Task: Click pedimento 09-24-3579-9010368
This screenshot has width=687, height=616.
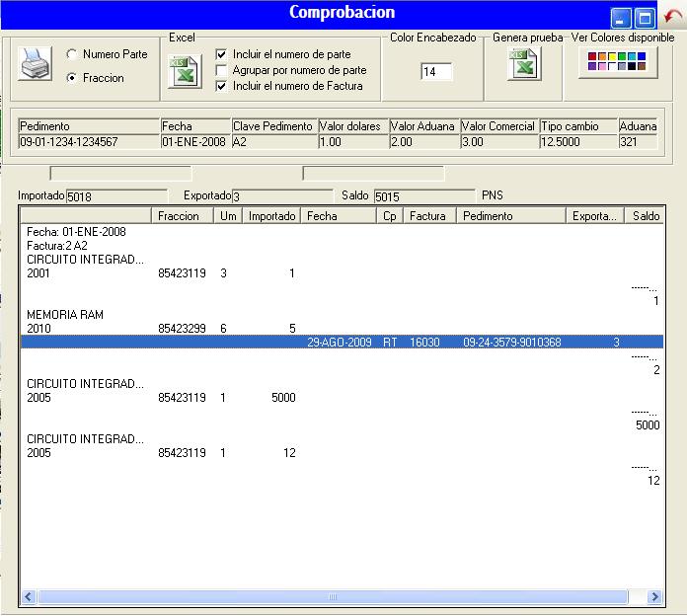Action: pos(511,342)
